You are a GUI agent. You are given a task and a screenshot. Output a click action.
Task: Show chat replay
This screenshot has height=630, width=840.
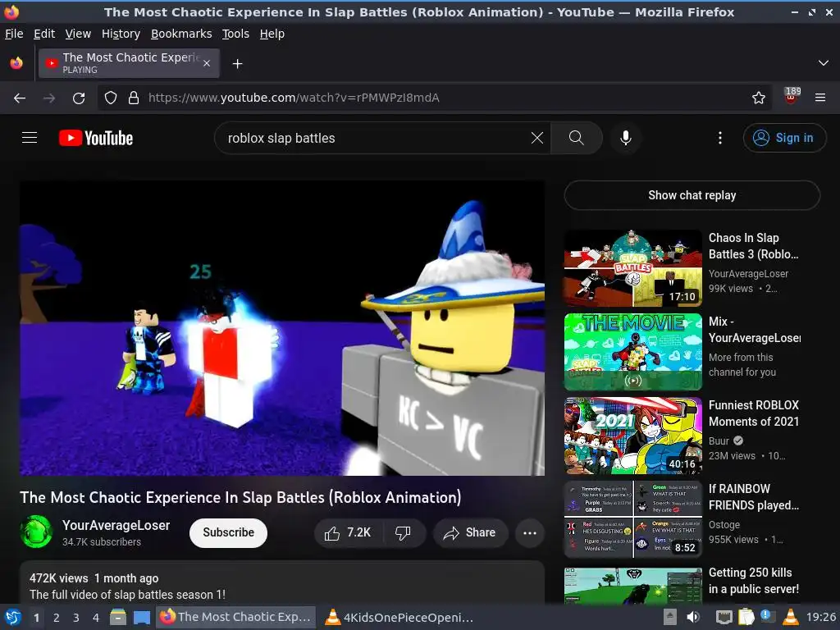tap(692, 195)
